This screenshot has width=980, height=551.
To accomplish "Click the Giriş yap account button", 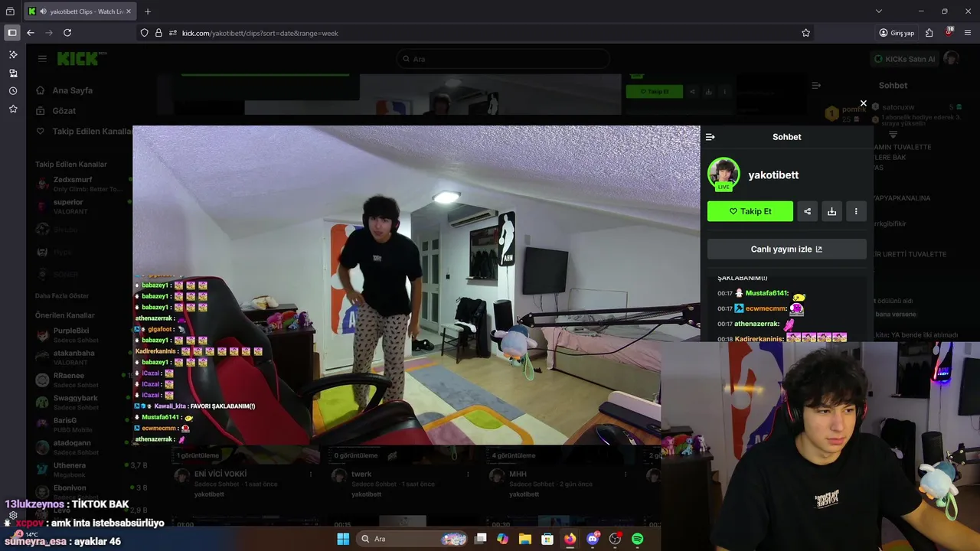I will [x=897, y=33].
